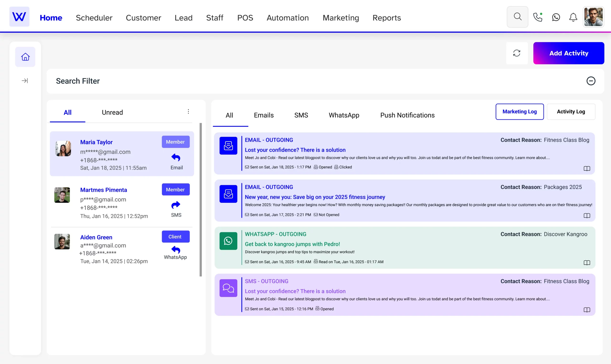The height and width of the screenshot is (364, 611).
Task: Click reply arrow icon for Maria Taylor
Action: (176, 157)
